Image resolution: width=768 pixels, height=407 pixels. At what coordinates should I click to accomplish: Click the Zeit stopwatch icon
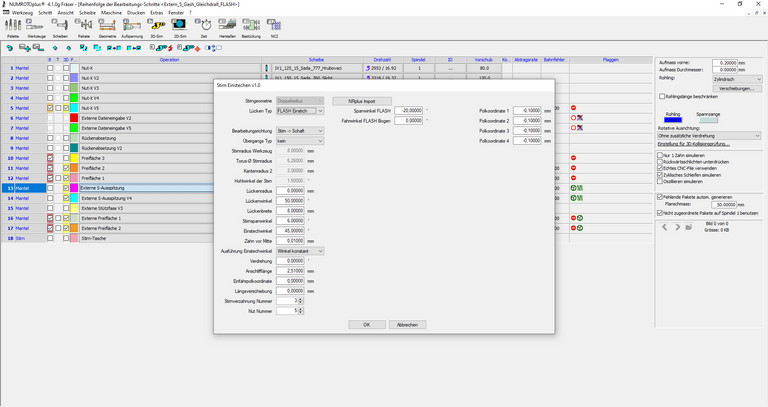click(x=204, y=25)
